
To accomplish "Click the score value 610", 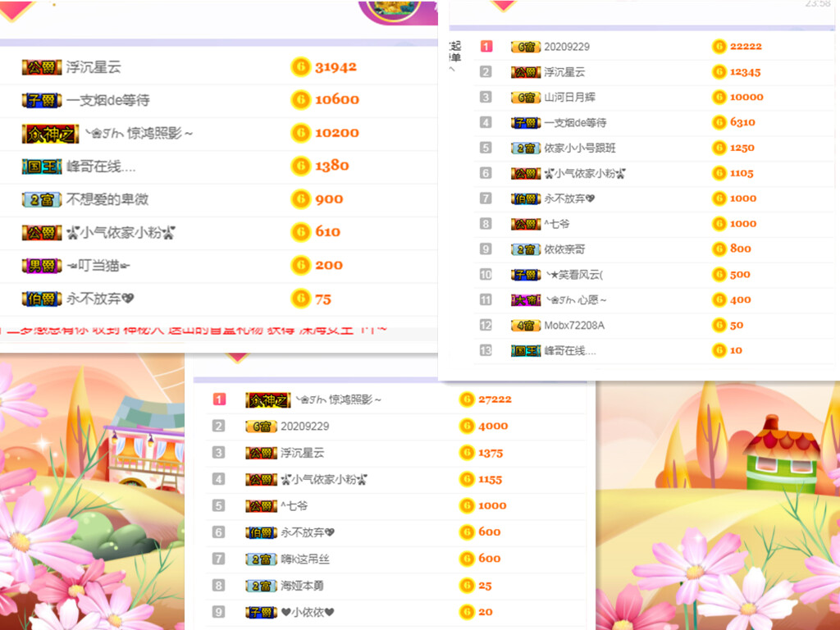I will click(328, 232).
